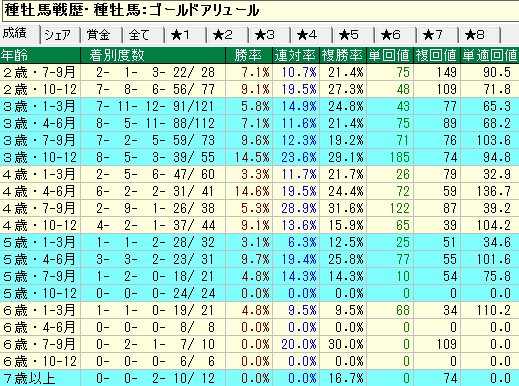Click the 勝率 column header
This screenshot has height=386, width=519.
click(249, 55)
